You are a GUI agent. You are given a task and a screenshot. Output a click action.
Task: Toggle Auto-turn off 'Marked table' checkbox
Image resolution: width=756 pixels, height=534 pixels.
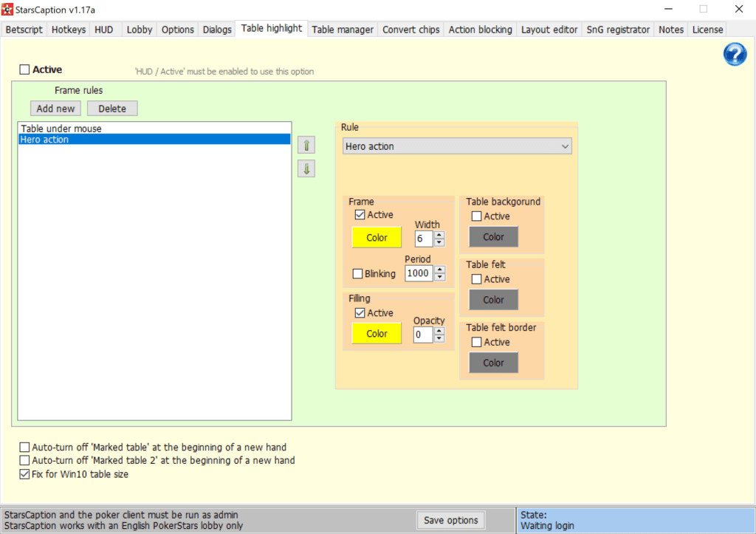24,447
